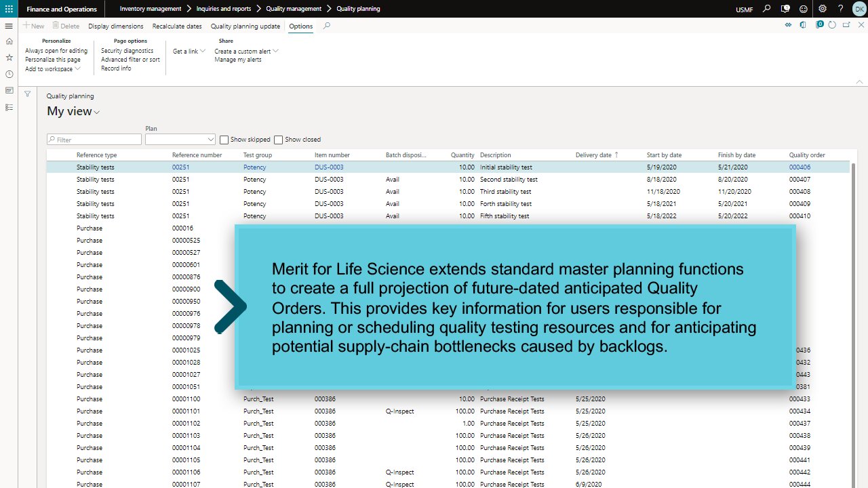Open the Office app icon in toolbar
Viewport: 868px width, 488px height.
tap(804, 25)
